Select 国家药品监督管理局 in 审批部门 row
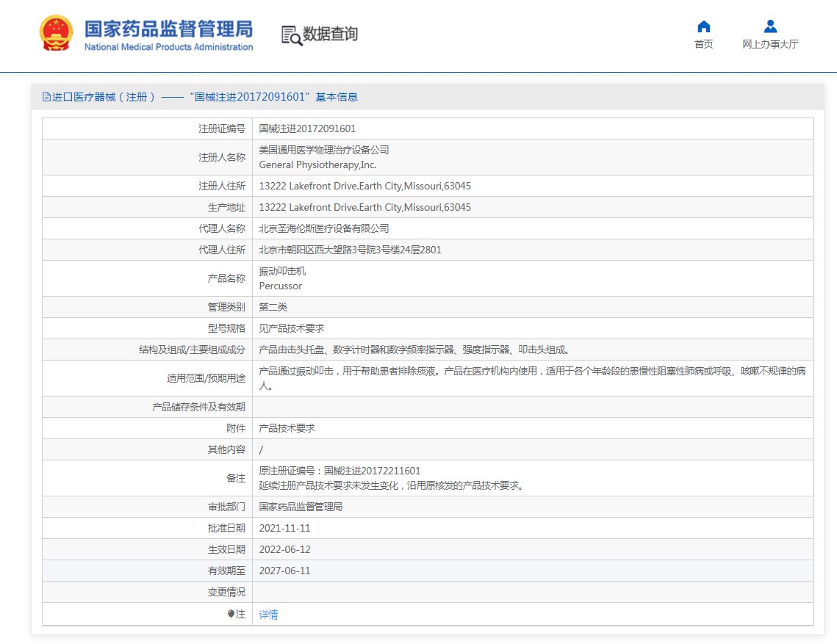Screen dimensions: 837x644 point(301,507)
